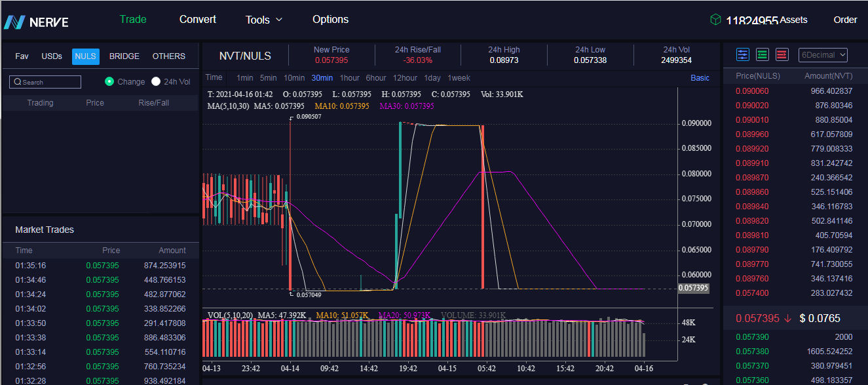
Task: Select the 1day chart interval
Action: [x=432, y=78]
